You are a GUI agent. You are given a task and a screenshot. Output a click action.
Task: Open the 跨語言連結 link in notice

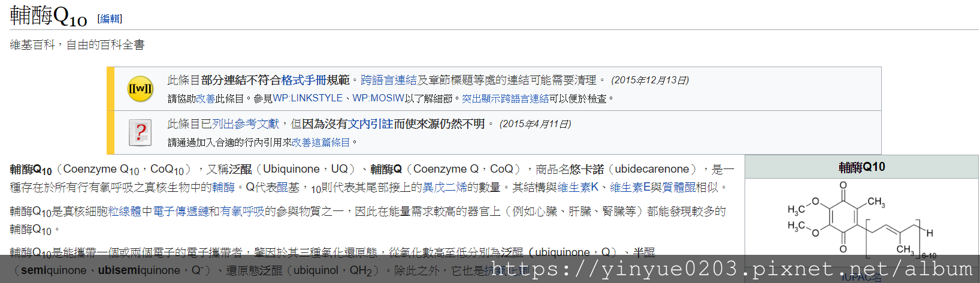tap(388, 80)
